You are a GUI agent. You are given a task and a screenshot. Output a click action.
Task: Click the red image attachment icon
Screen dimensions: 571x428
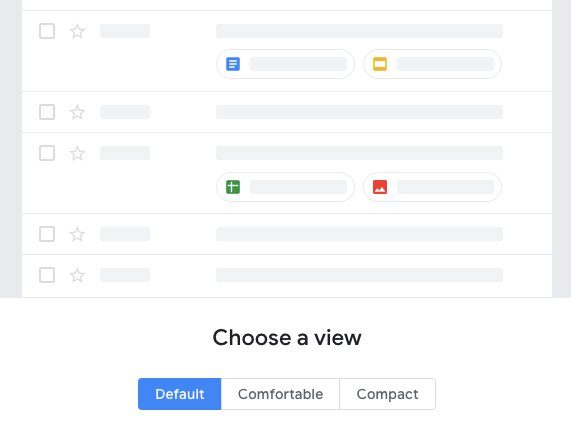[380, 187]
